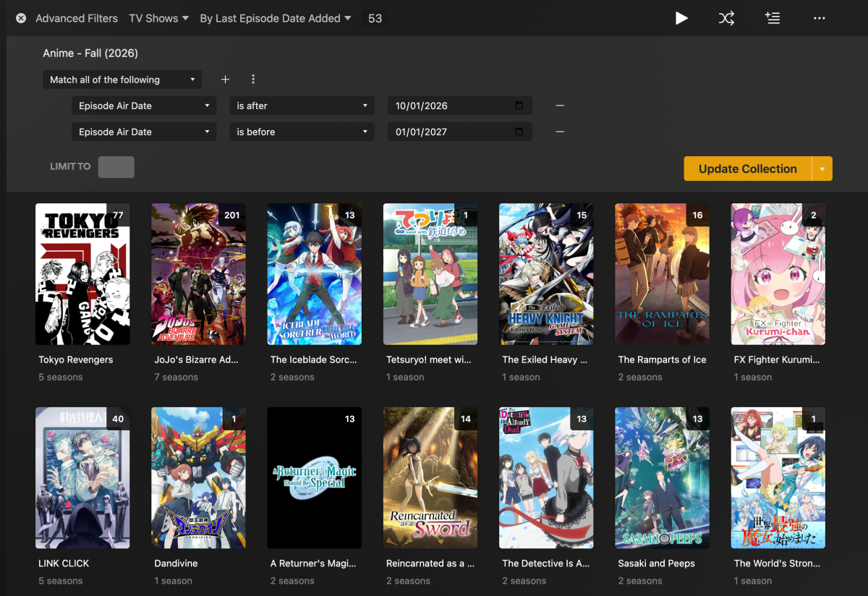This screenshot has width=868, height=596.
Task: Change sort order By Last Episode Date Added
Action: [276, 18]
